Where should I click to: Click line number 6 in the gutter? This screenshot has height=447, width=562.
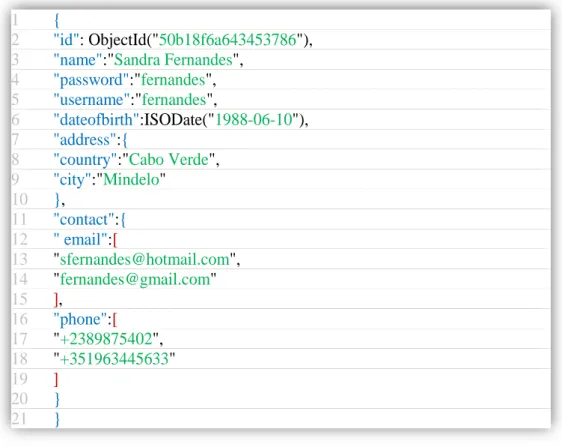(15, 120)
